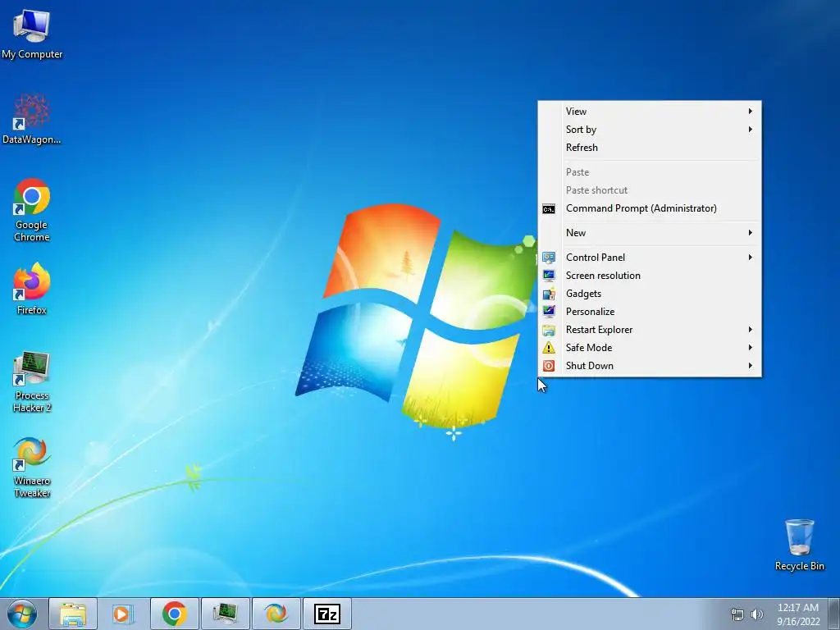840x630 pixels.
Task: Select Personalize menu entry
Action: pos(650,312)
